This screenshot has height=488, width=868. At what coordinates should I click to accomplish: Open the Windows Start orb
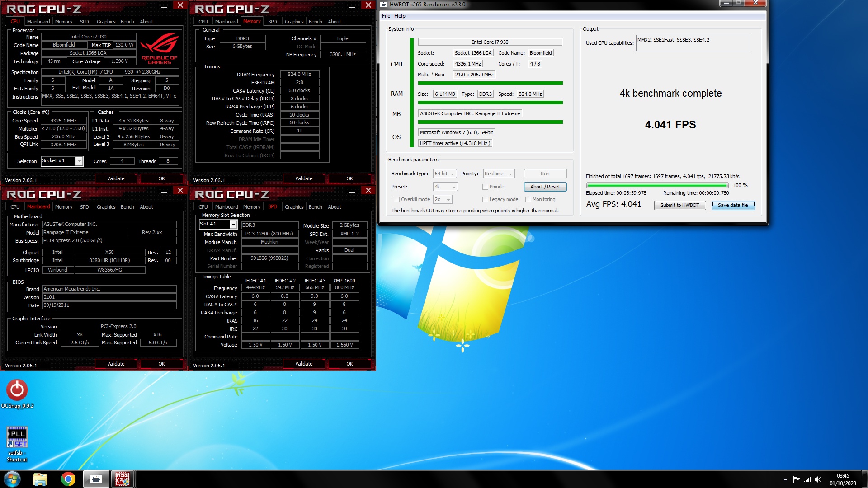(x=12, y=479)
